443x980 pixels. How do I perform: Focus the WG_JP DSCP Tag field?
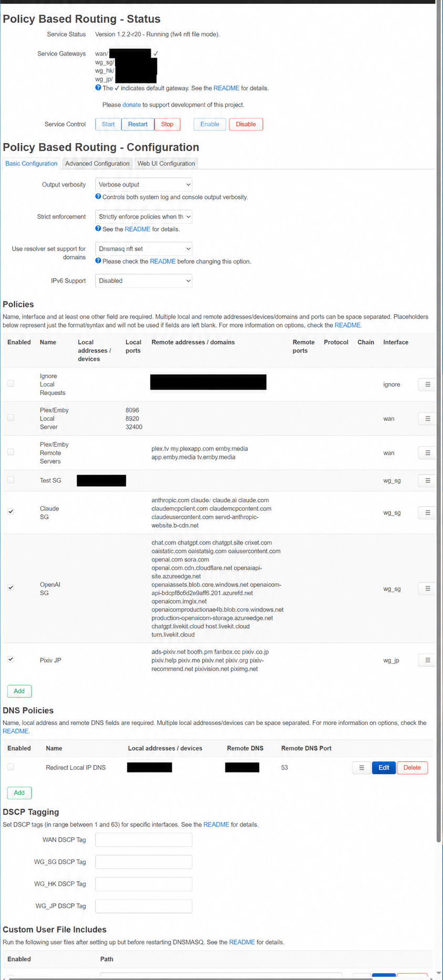[x=143, y=906]
